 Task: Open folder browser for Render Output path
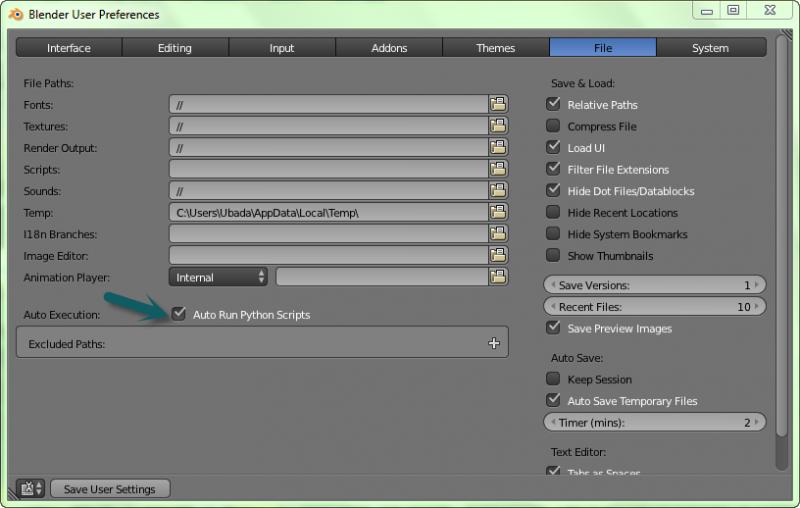pyautogui.click(x=498, y=147)
